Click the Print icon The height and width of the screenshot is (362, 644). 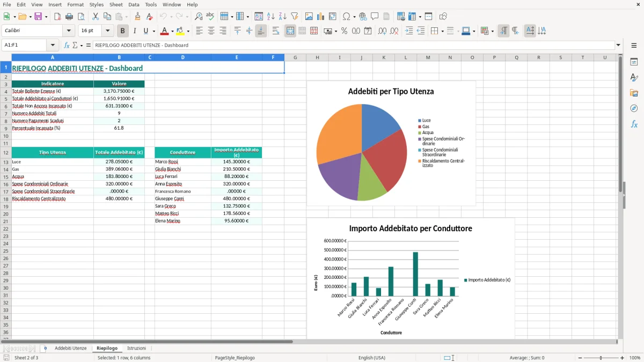point(69,17)
